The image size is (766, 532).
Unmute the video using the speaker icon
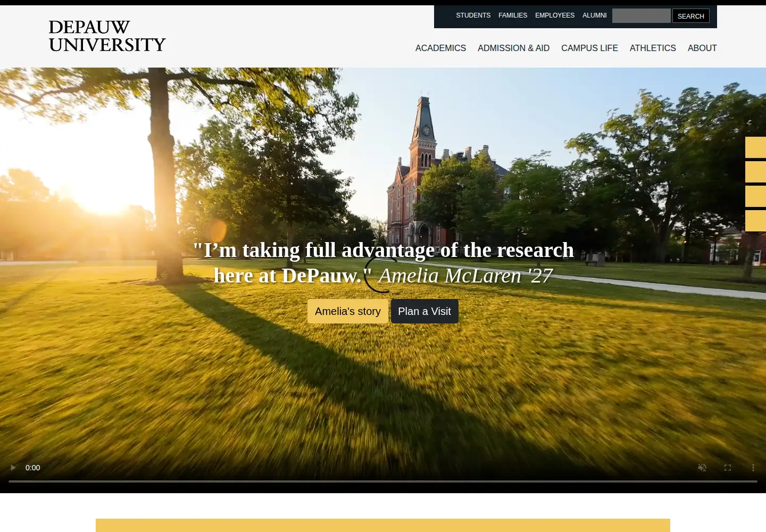point(702,468)
